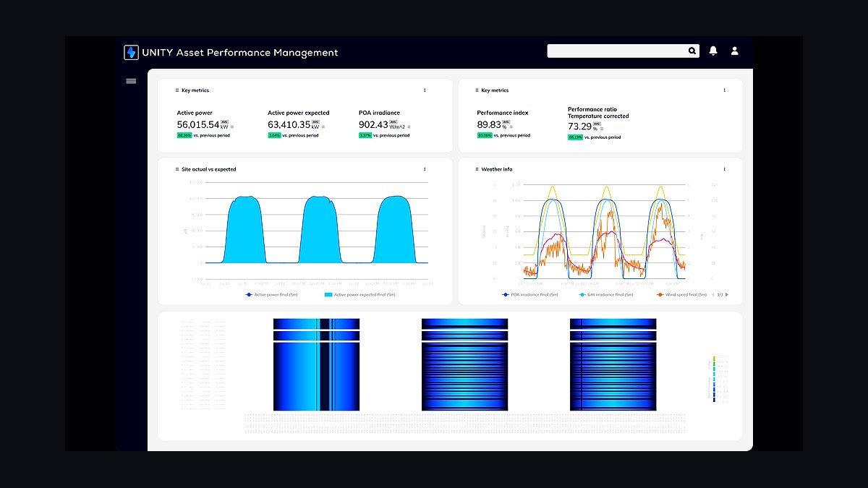This screenshot has height=488, width=868.
Task: Click the 1/3 legend page indicator
Action: click(720, 294)
